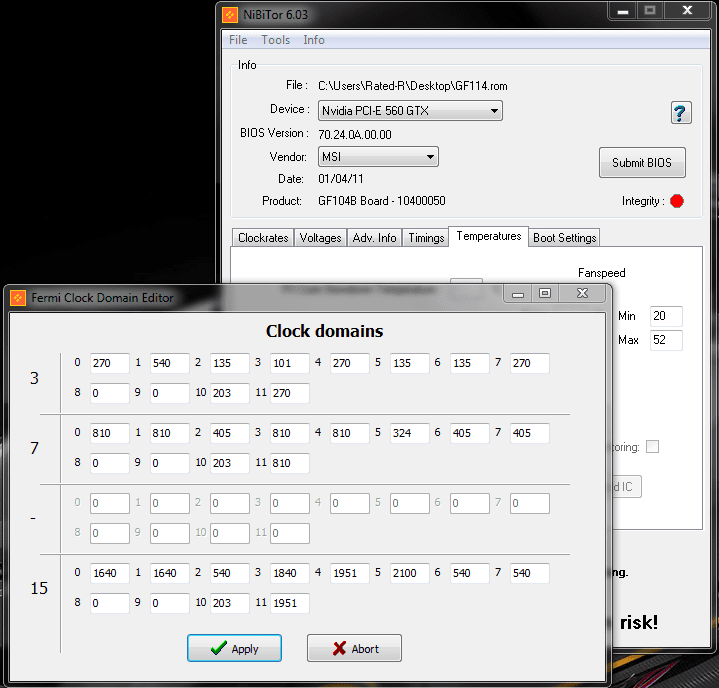The height and width of the screenshot is (688, 719).
Task: Click row 7 domain 2 field showing 405
Action: (x=230, y=433)
